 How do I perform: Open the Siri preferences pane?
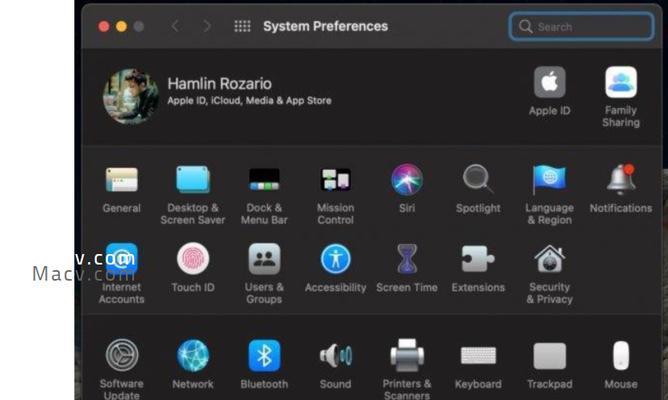pos(407,180)
